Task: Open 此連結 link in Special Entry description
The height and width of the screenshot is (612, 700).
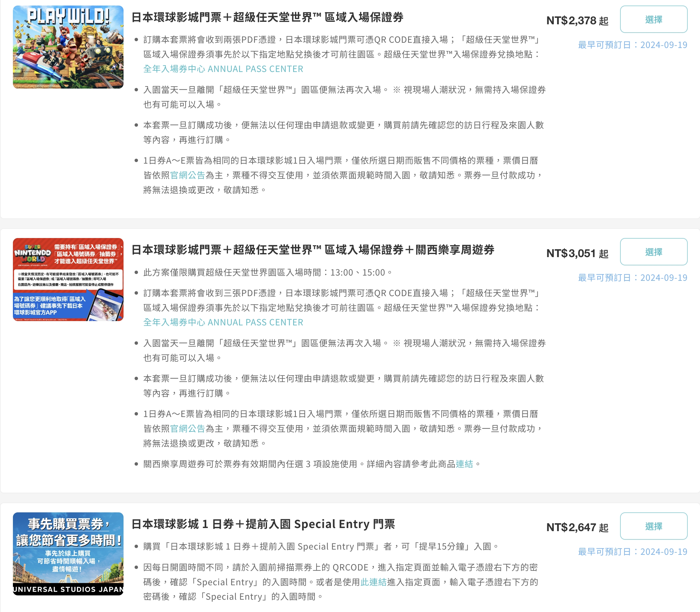Action: (373, 582)
